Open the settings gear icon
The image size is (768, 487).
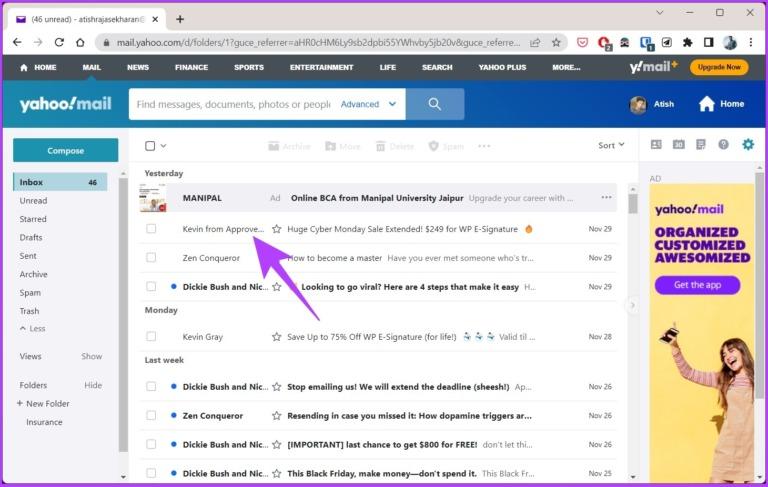click(748, 145)
